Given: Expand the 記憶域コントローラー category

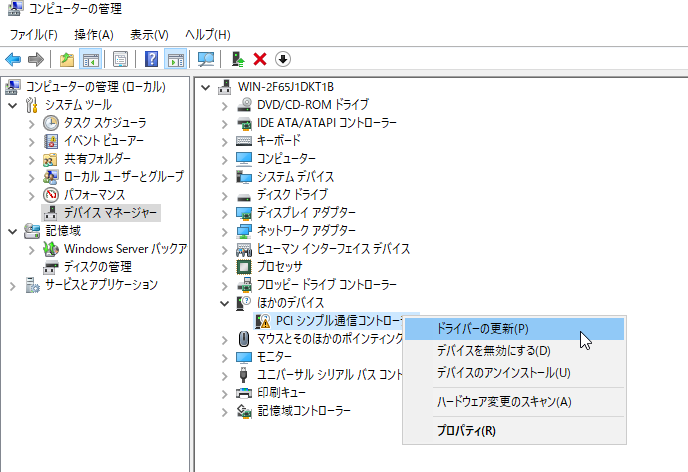Looking at the screenshot, I should [x=225, y=411].
